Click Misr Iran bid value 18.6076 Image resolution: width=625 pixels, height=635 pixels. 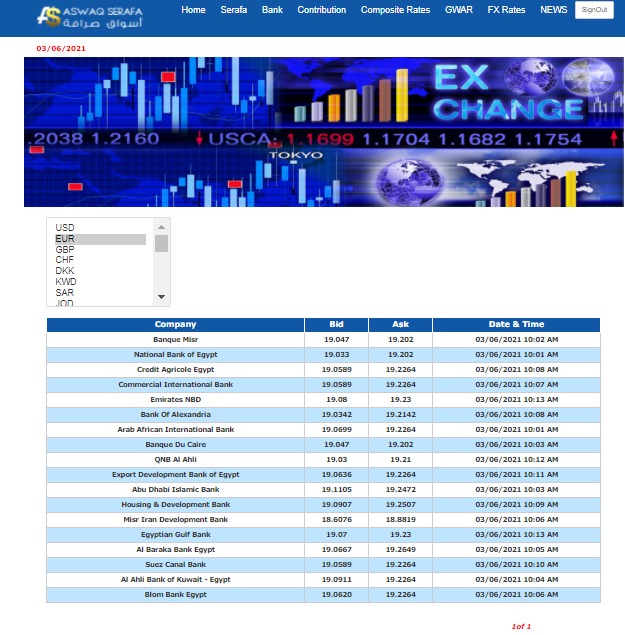click(x=336, y=519)
